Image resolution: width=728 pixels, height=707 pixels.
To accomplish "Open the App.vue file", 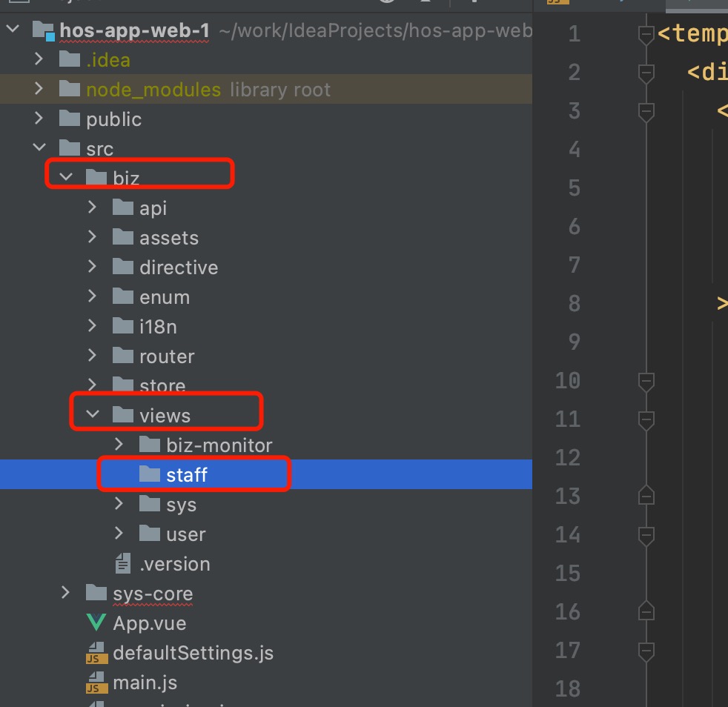I will point(149,623).
